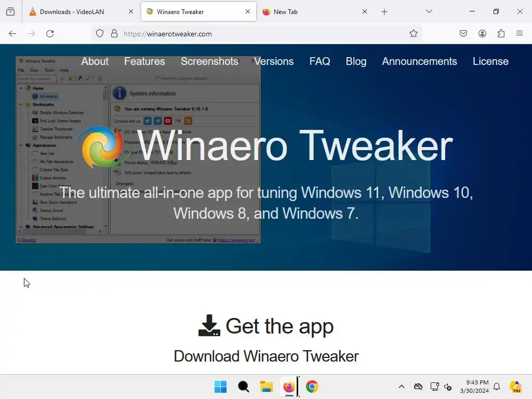The height and width of the screenshot is (399, 532).
Task: Launch Google Chrome from the taskbar
Action: tap(312, 387)
